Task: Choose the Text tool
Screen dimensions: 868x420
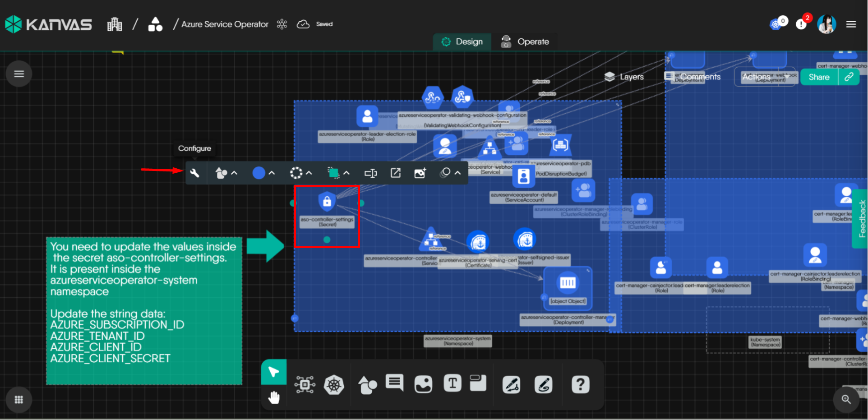Action: 452,383
